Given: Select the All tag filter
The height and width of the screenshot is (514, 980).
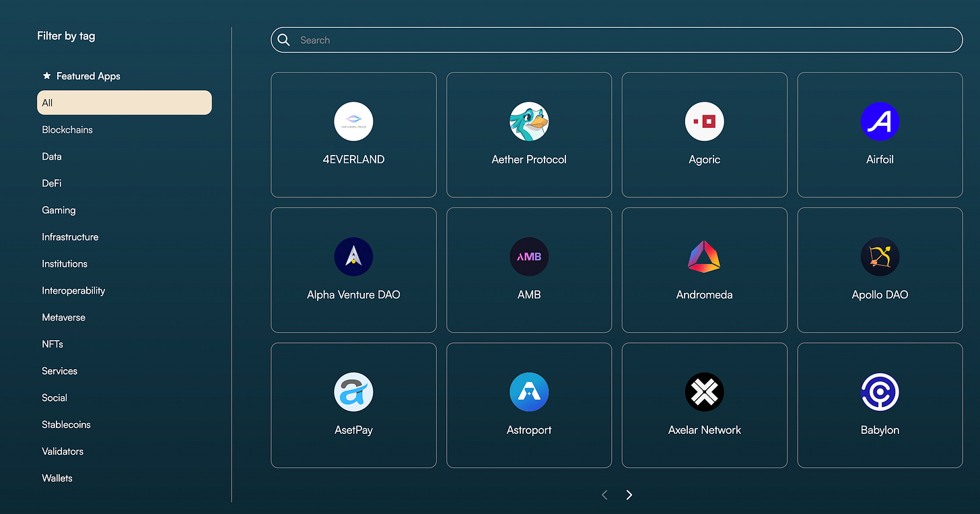Looking at the screenshot, I should coord(125,102).
